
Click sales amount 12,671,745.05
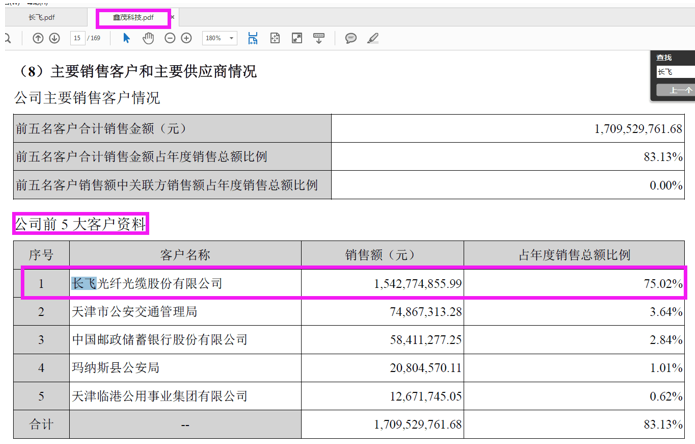pos(426,396)
